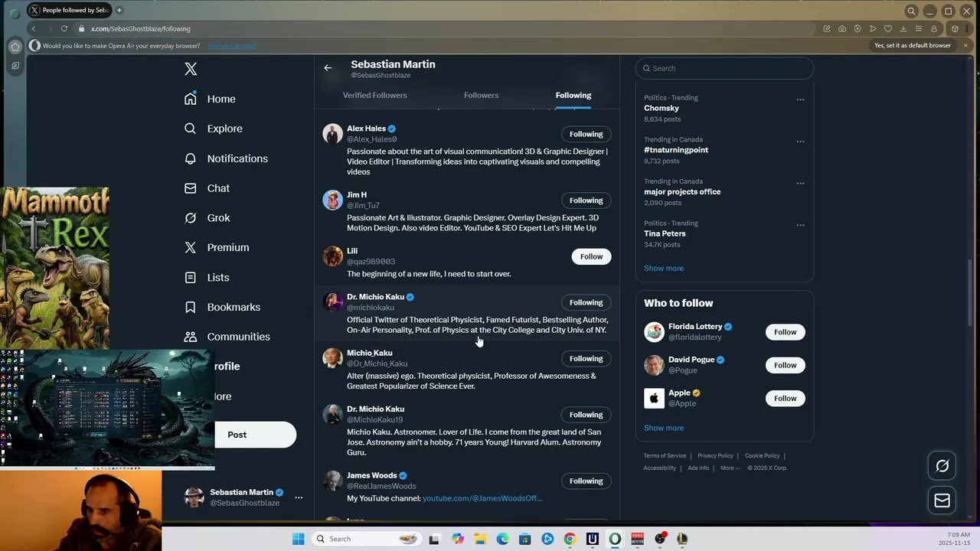The width and height of the screenshot is (980, 551).
Task: Switch to the Followers tab
Action: [481, 96]
